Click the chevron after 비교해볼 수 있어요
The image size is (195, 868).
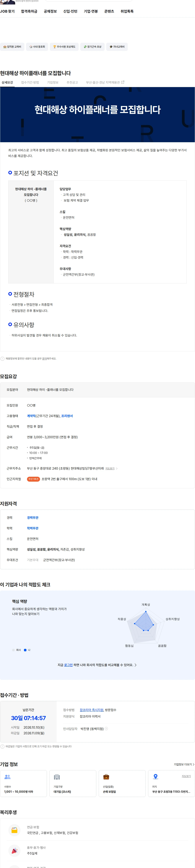coord(135,665)
